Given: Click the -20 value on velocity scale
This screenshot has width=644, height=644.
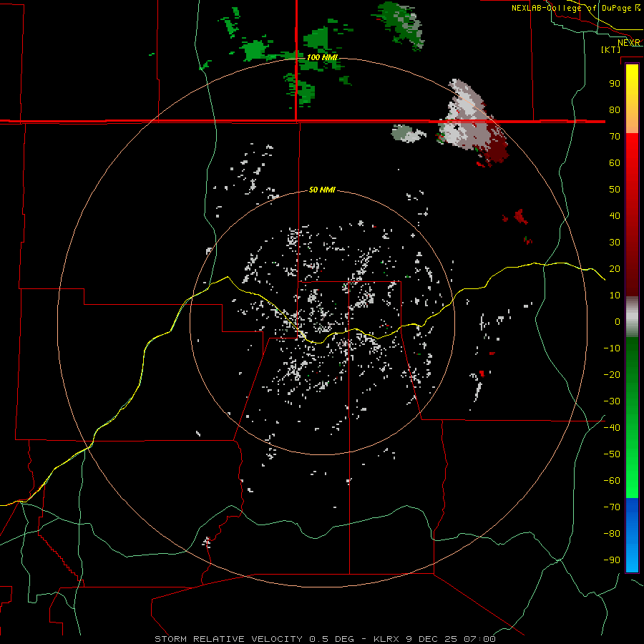Looking at the screenshot, I should point(612,374).
